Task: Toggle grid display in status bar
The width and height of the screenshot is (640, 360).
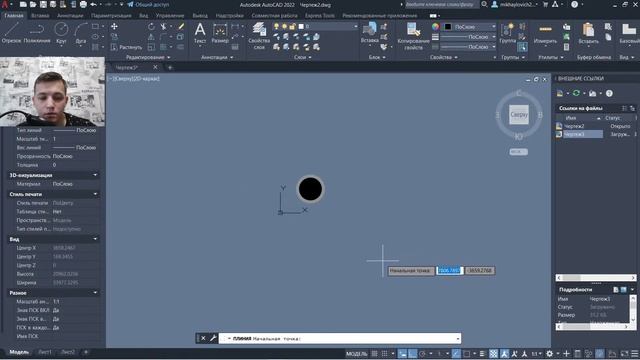Action: 374,353
